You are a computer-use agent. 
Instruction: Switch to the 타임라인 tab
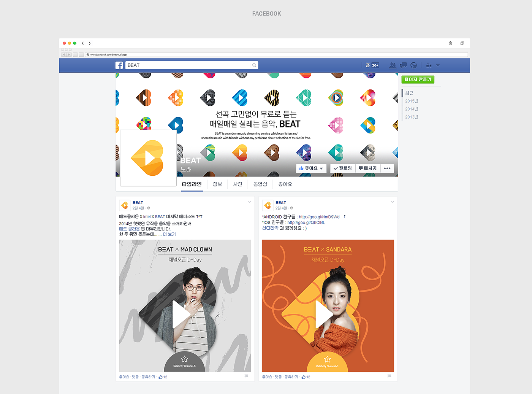(x=192, y=184)
